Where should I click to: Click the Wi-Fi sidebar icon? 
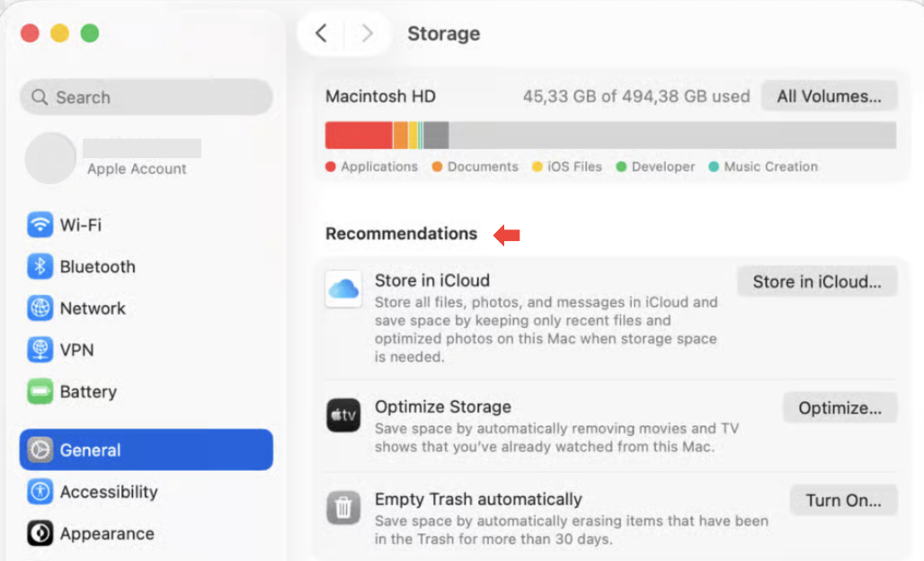40,225
